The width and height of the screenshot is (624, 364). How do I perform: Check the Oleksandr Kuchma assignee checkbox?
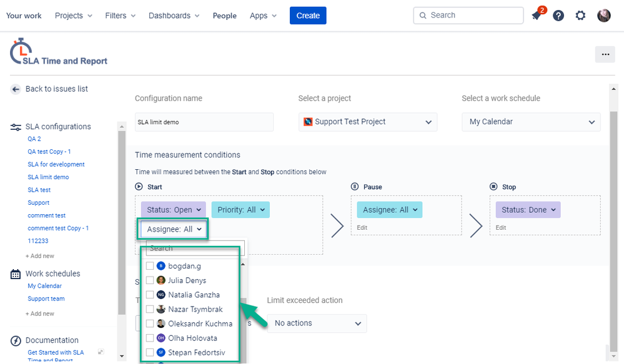click(x=150, y=323)
